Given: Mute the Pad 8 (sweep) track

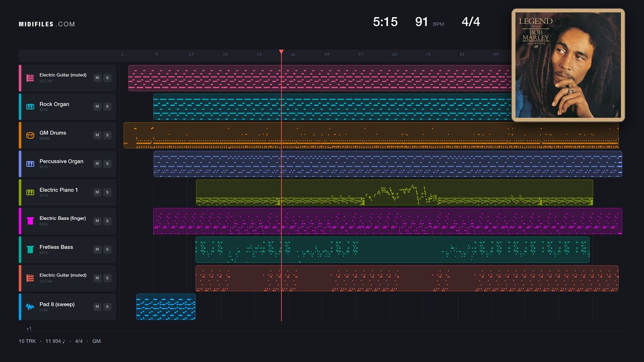Looking at the screenshot, I should pyautogui.click(x=97, y=307).
